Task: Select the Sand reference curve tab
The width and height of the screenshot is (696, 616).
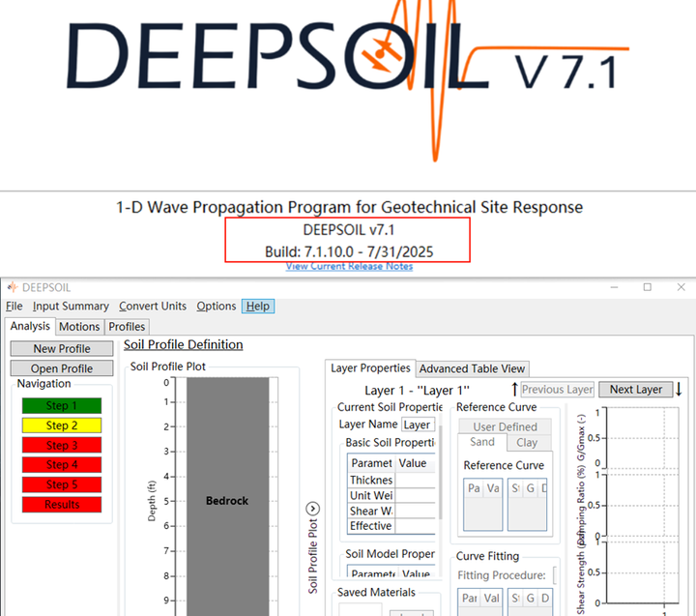Action: point(482,442)
